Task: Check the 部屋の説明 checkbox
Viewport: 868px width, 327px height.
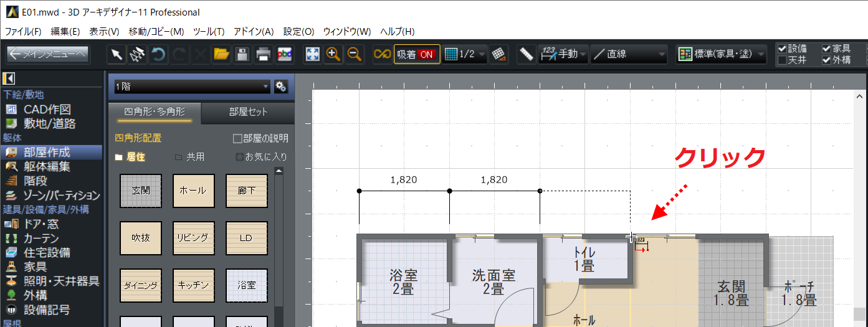Action: pyautogui.click(x=237, y=138)
